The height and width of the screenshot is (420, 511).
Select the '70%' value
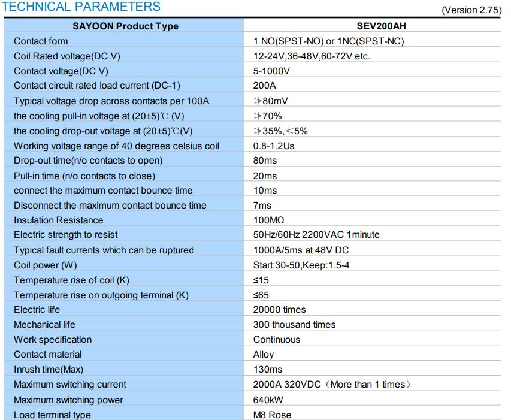pyautogui.click(x=268, y=116)
